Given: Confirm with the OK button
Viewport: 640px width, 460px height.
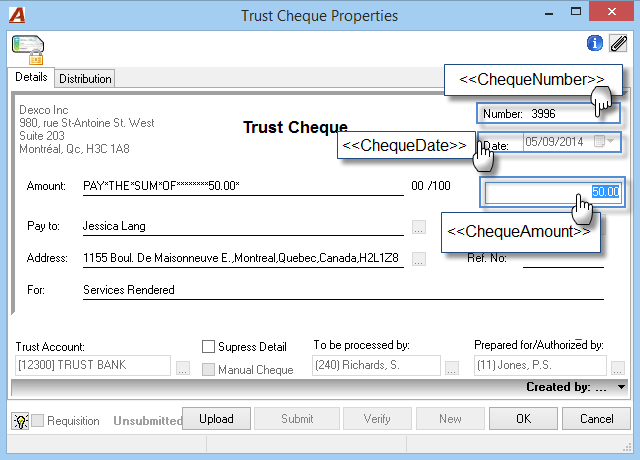Looking at the screenshot, I should tap(523, 419).
